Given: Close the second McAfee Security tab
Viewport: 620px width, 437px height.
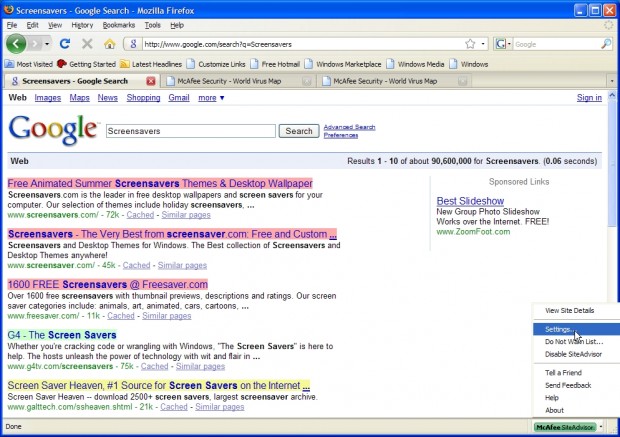Looking at the screenshot, I should tap(462, 81).
